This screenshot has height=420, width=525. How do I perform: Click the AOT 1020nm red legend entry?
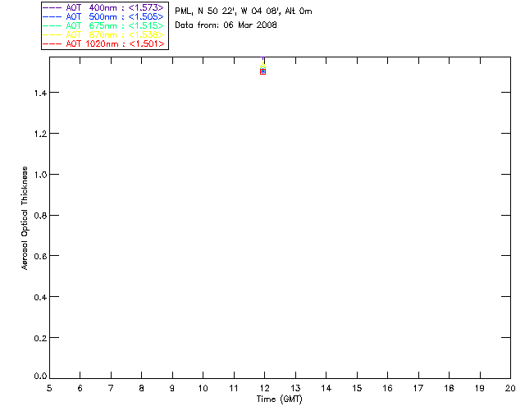104,43
